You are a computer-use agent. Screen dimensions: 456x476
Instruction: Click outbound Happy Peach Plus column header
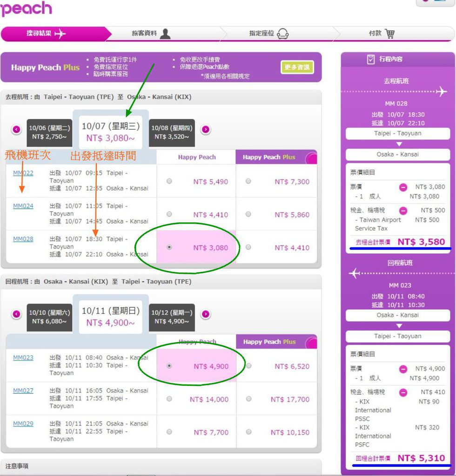276,157
